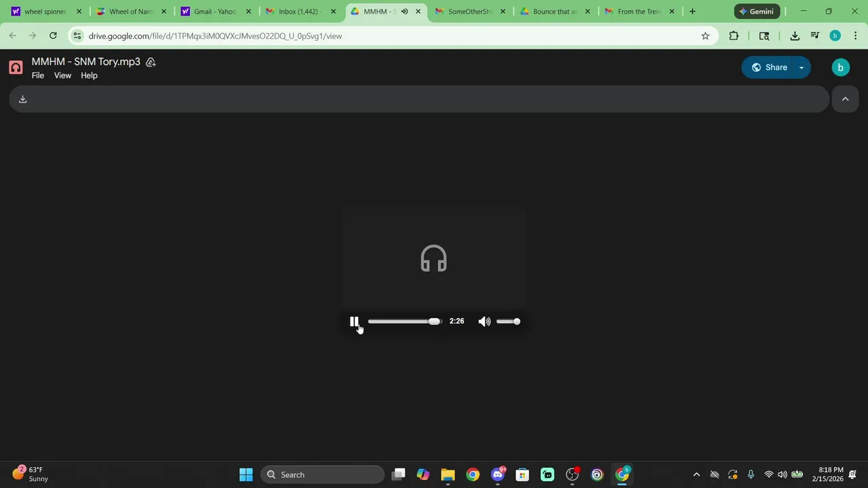Switch to the Gmail - Yahoo tab
Viewport: 868px width, 488px height.
click(215, 12)
